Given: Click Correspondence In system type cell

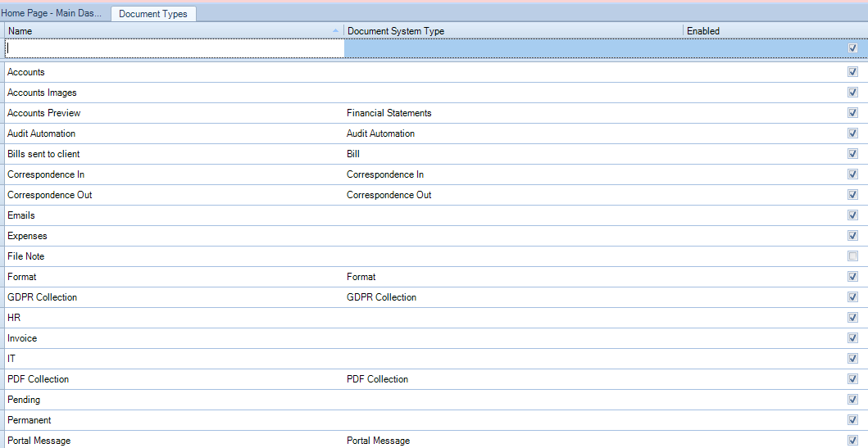Looking at the screenshot, I should 513,174.
